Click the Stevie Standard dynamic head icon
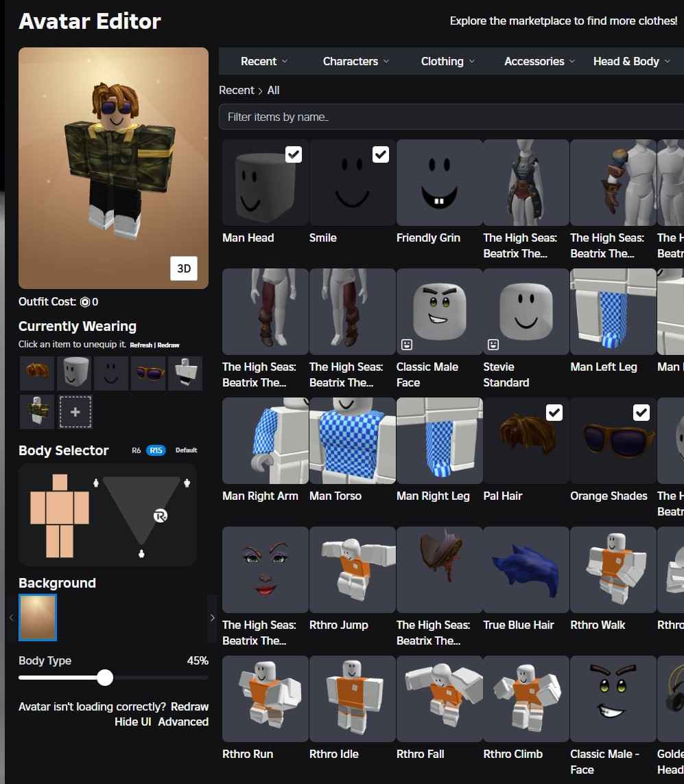 [493, 345]
